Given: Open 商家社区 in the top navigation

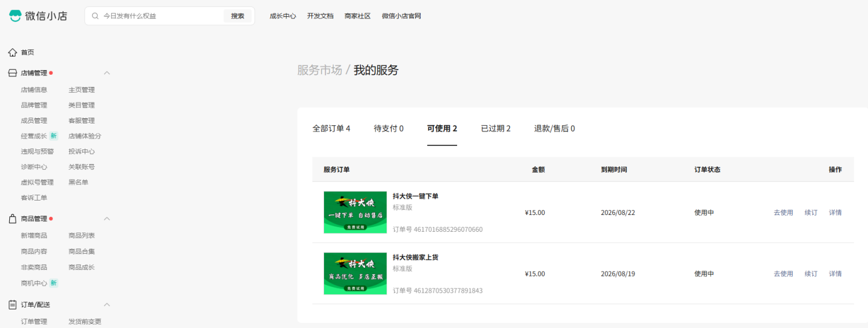Looking at the screenshot, I should tap(358, 16).
